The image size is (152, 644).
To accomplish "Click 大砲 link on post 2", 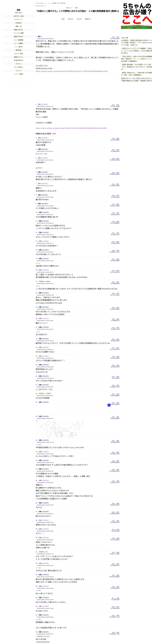I will [118, 105].
